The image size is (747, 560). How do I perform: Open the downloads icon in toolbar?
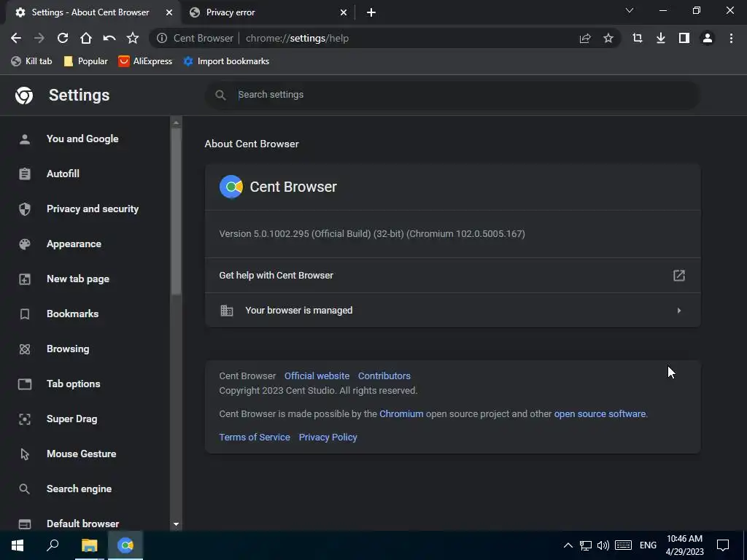(661, 38)
